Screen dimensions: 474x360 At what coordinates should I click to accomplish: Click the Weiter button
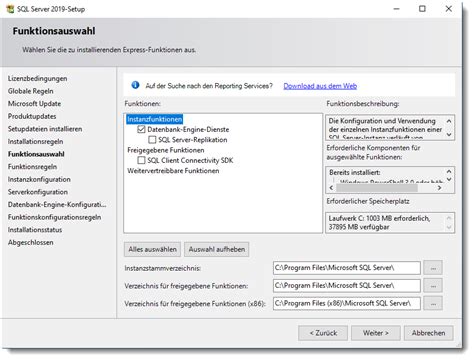click(x=376, y=333)
